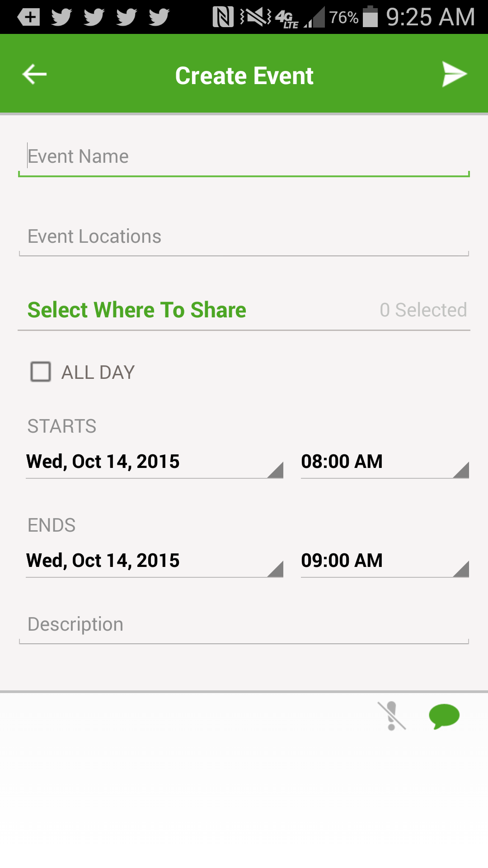Tap the back arrow icon
Viewport: 488px width, 868px height.
[34, 74]
